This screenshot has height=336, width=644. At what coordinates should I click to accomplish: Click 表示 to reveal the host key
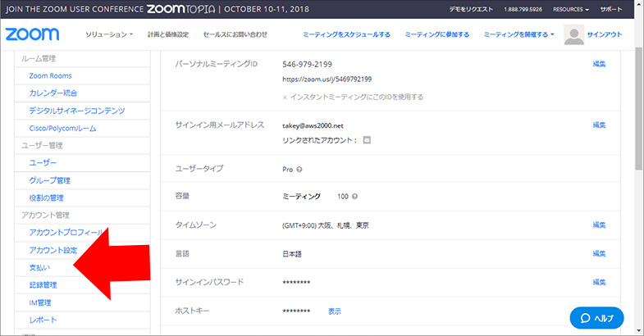click(335, 311)
